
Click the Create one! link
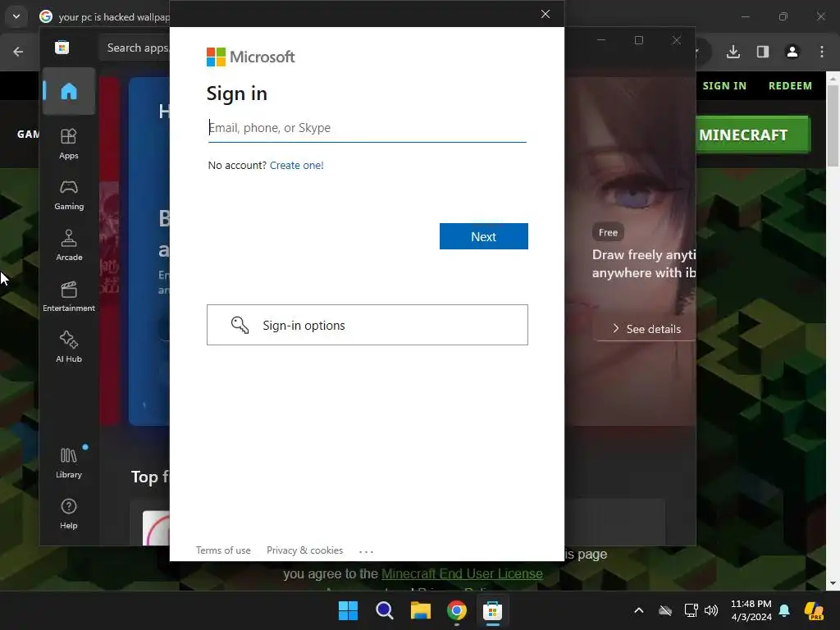coord(296,165)
